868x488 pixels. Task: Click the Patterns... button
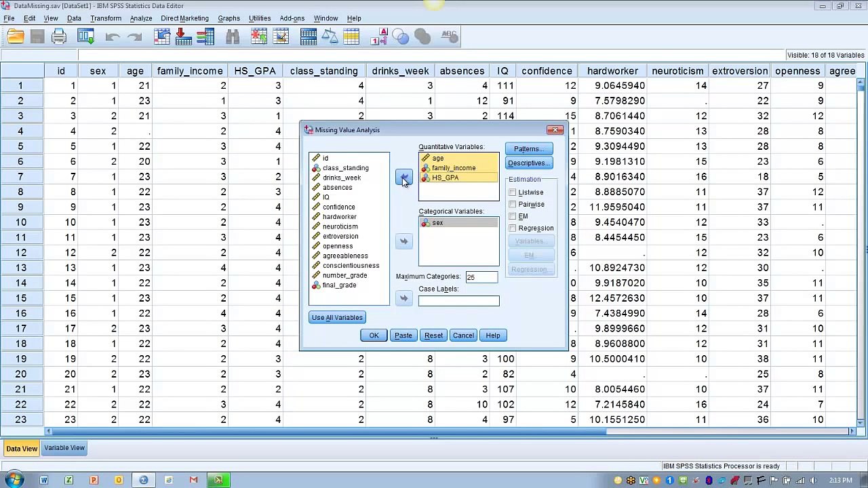pyautogui.click(x=529, y=149)
